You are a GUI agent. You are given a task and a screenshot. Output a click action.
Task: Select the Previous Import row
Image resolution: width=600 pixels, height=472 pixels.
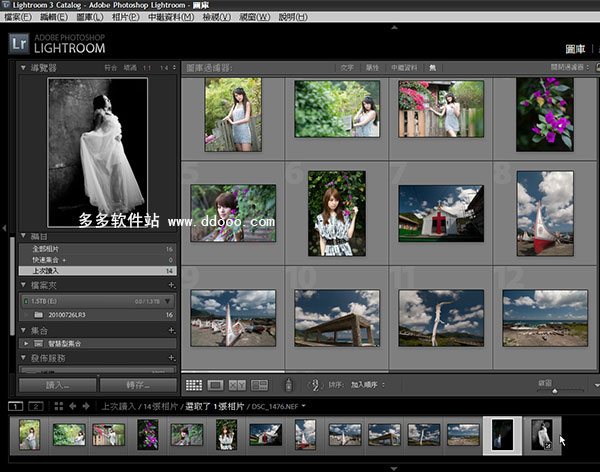98,271
